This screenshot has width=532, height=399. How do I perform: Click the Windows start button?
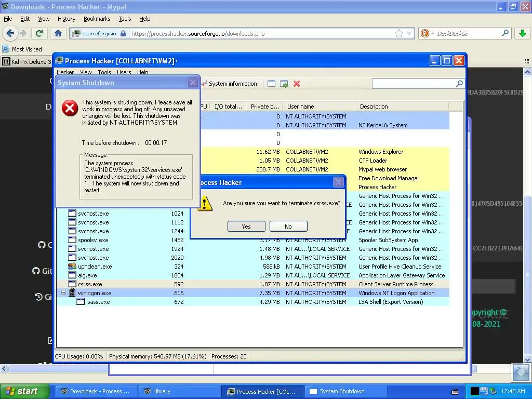[24, 391]
